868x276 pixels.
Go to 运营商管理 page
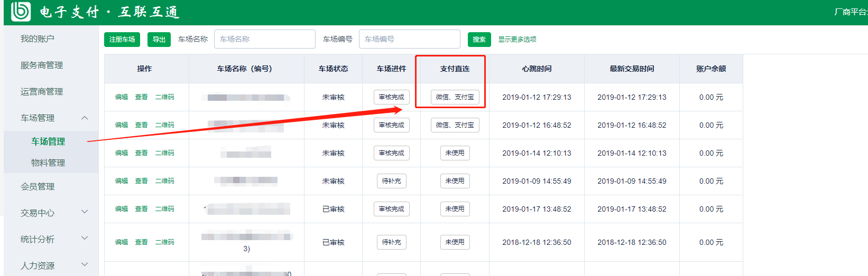tap(42, 92)
